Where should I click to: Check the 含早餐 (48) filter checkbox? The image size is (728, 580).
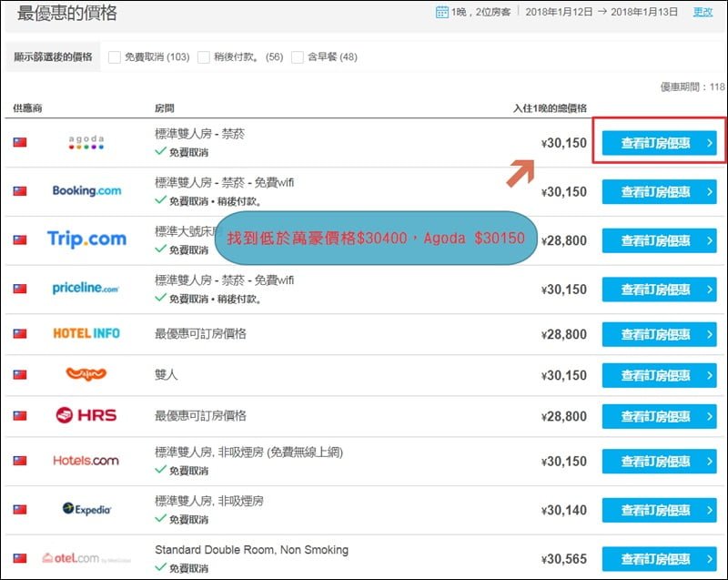coord(298,57)
